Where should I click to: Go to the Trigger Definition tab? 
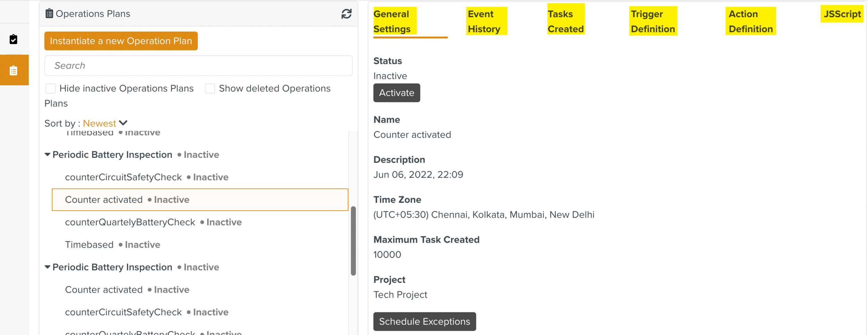point(652,21)
